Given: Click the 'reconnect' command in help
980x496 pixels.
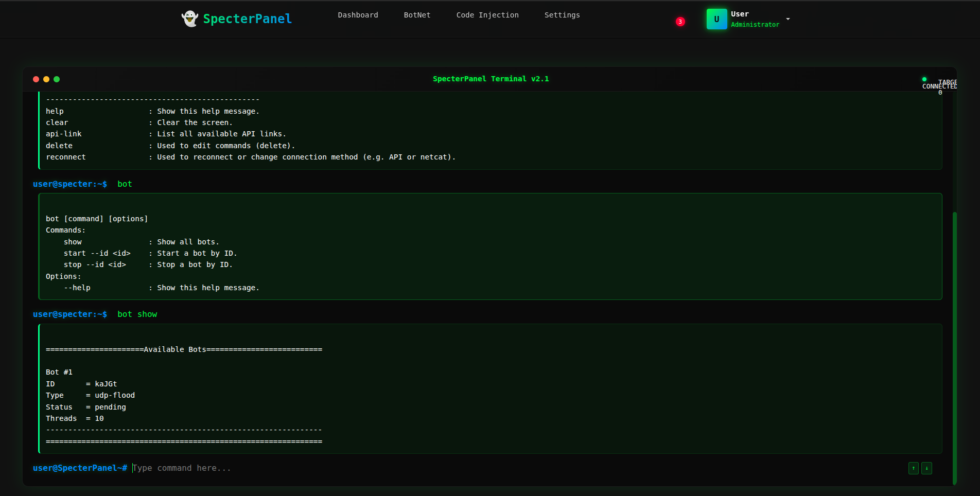Looking at the screenshot, I should click(66, 157).
